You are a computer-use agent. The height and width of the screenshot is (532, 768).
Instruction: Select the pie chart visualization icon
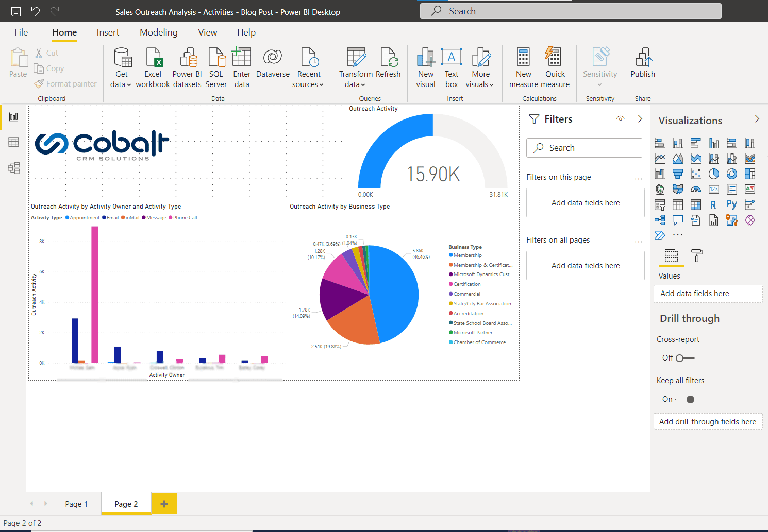coord(713,174)
